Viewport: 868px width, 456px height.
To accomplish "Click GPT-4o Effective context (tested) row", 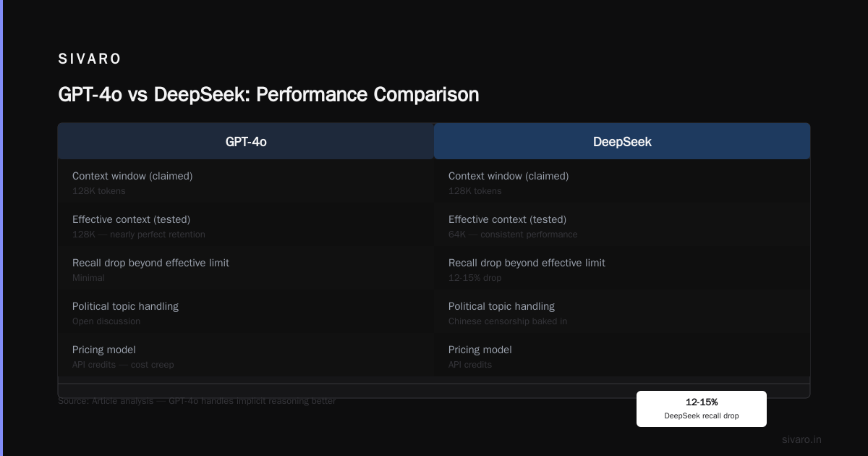I will [x=246, y=225].
